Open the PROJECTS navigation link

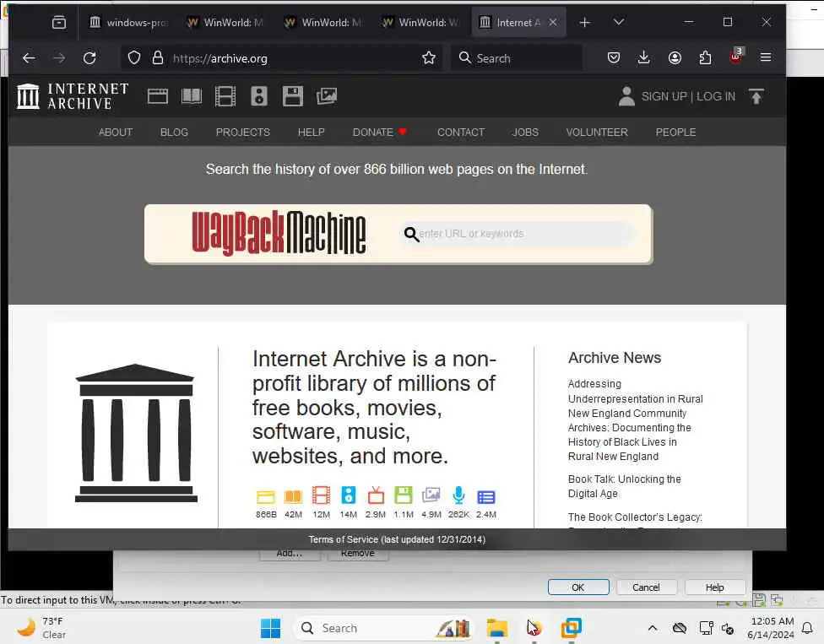point(243,133)
